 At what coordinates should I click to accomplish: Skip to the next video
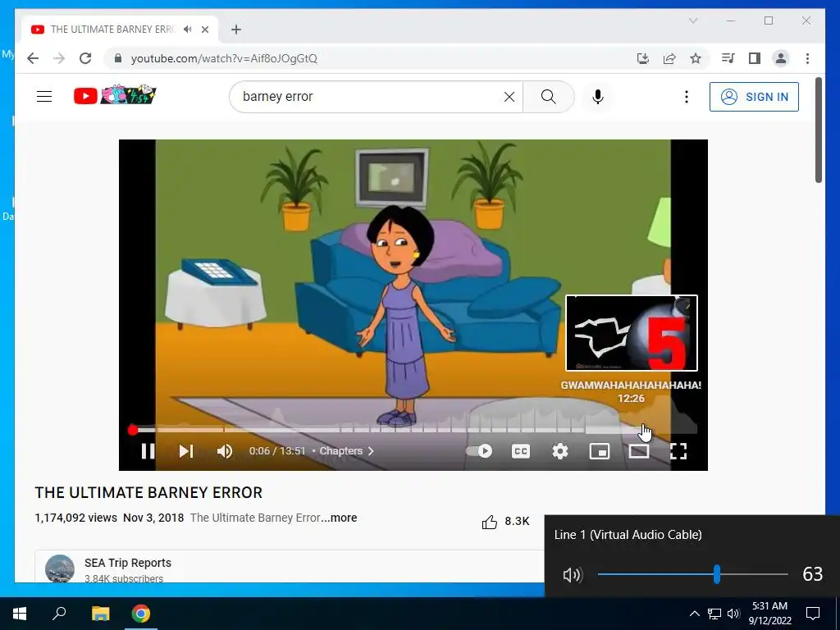coord(186,451)
